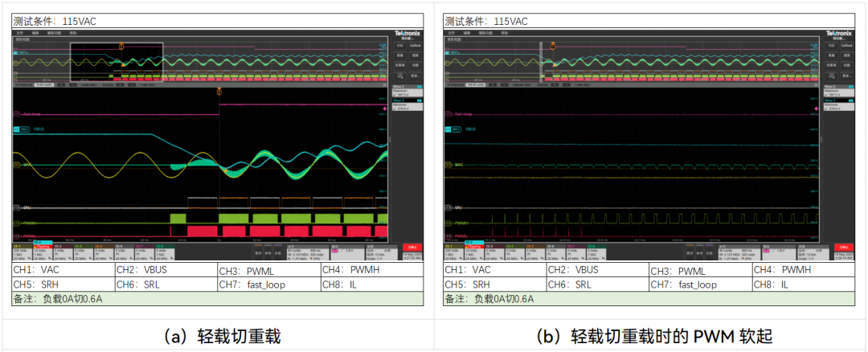
Task: Click trigger T marker in left zoomed waveform
Action: (219, 92)
